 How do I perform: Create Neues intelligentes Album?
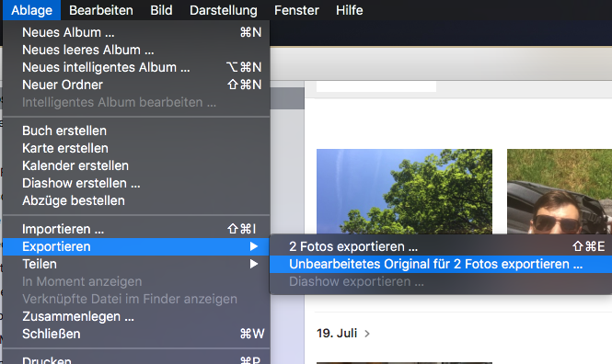coord(136,67)
